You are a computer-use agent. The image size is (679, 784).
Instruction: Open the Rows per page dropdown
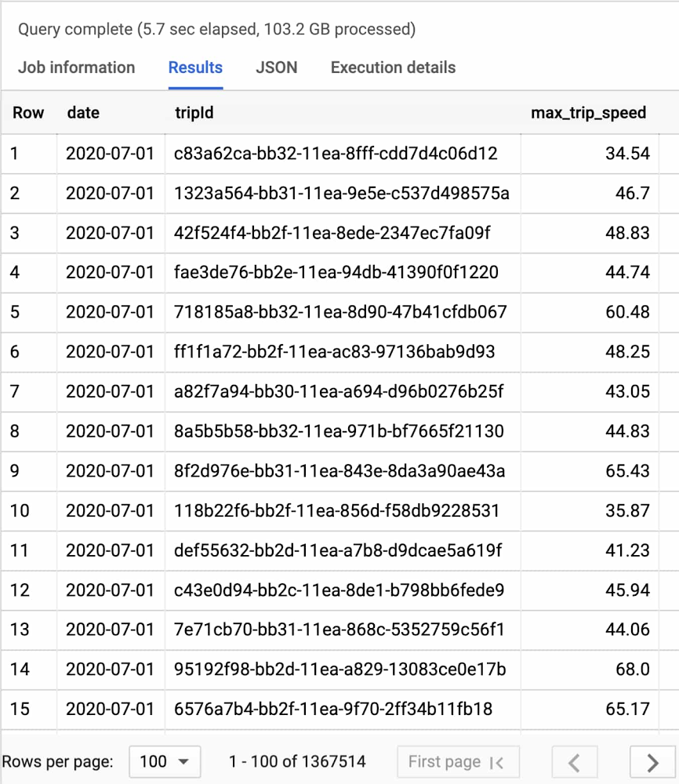[165, 761]
